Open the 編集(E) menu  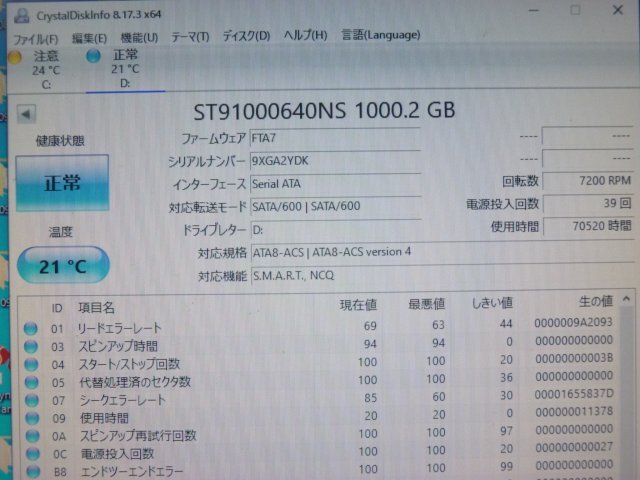coord(89,38)
